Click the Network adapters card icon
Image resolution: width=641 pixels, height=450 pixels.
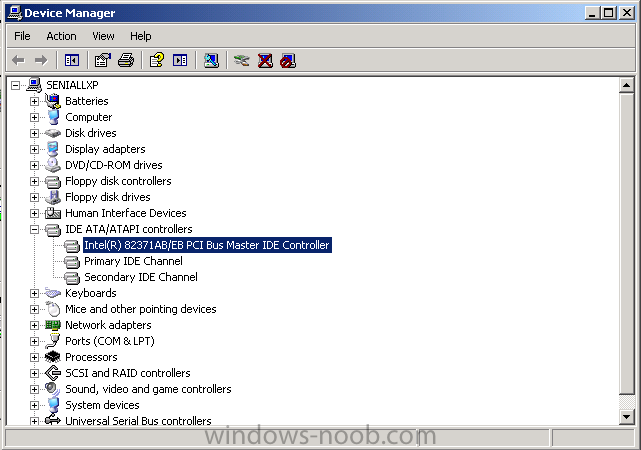point(53,325)
